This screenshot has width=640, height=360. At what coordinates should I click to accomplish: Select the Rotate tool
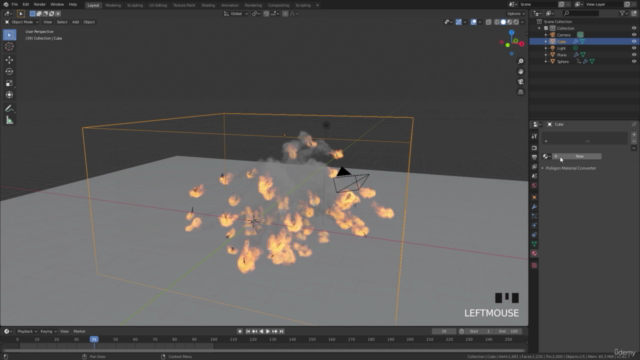click(9, 71)
